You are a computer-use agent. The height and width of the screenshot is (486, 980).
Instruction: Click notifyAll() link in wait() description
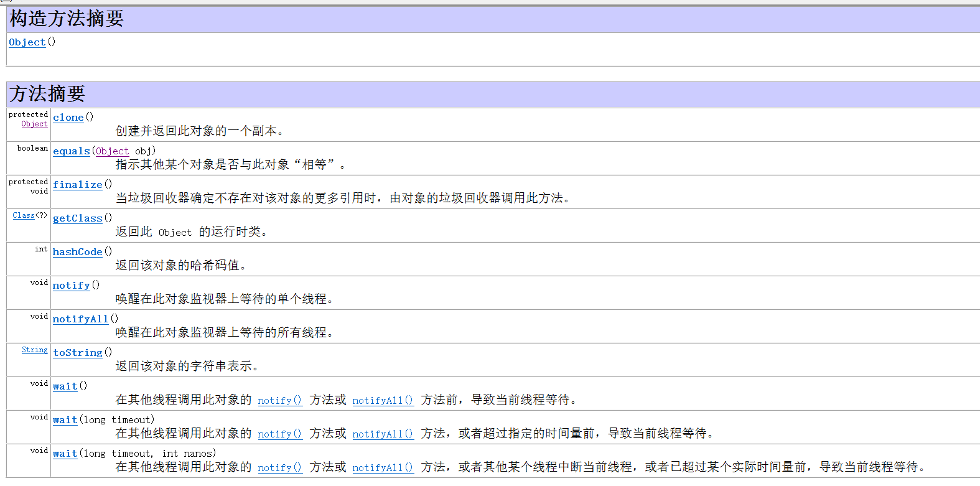pyautogui.click(x=383, y=401)
